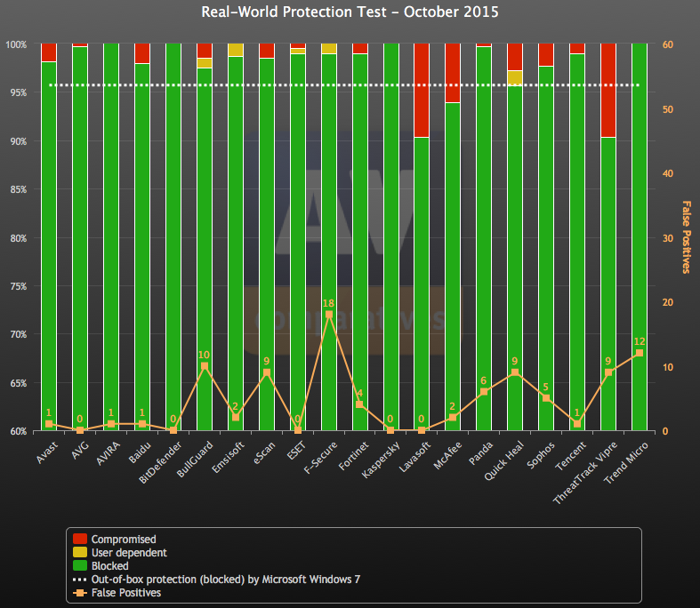Toggle the Blocked series in legend
The height and width of the screenshot is (608, 700).
(109, 565)
